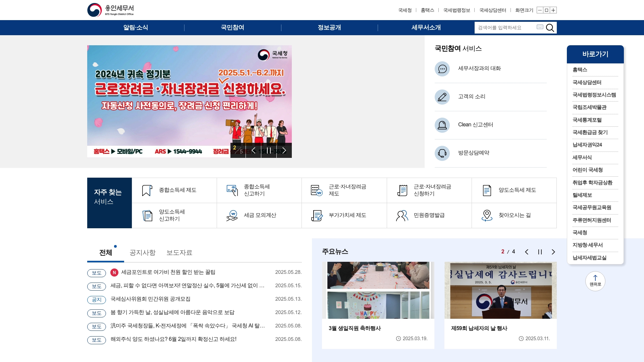Show next banner slide
Screen dimensions: 644x362
(284, 150)
